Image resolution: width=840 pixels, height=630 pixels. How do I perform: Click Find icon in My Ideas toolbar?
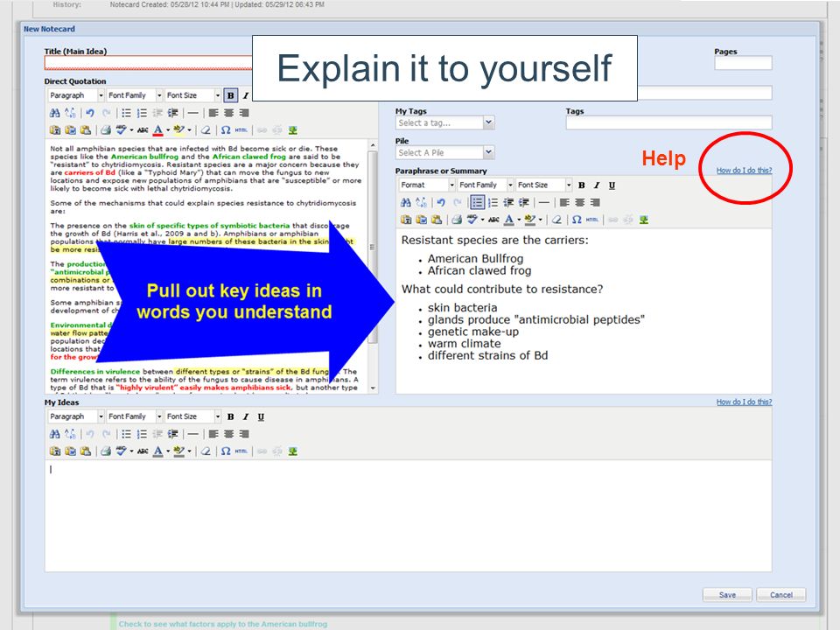tap(54, 434)
